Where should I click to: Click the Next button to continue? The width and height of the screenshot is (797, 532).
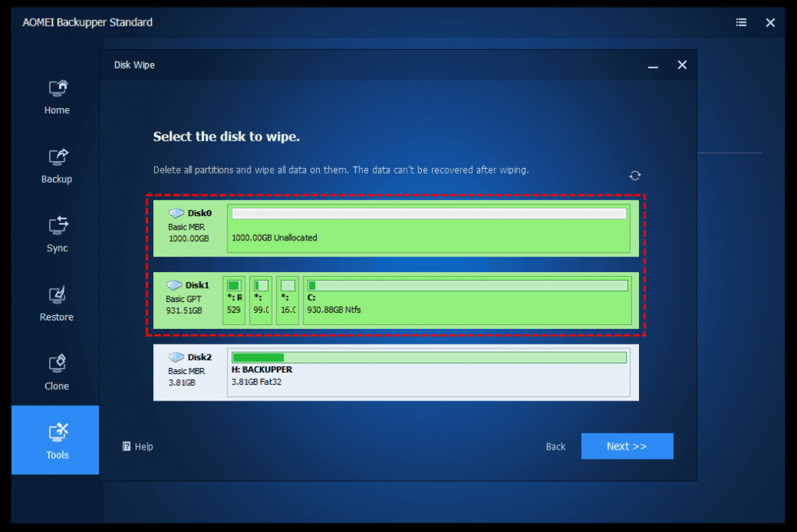[x=627, y=446]
